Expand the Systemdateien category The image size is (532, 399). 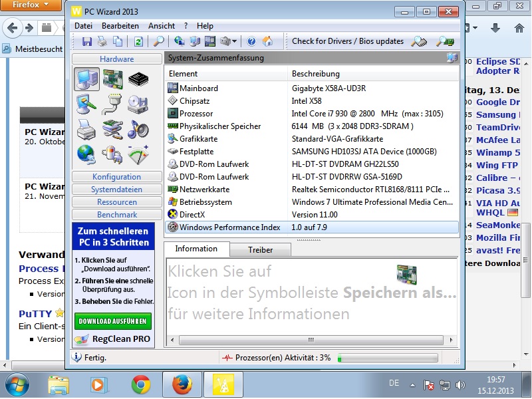(x=117, y=190)
